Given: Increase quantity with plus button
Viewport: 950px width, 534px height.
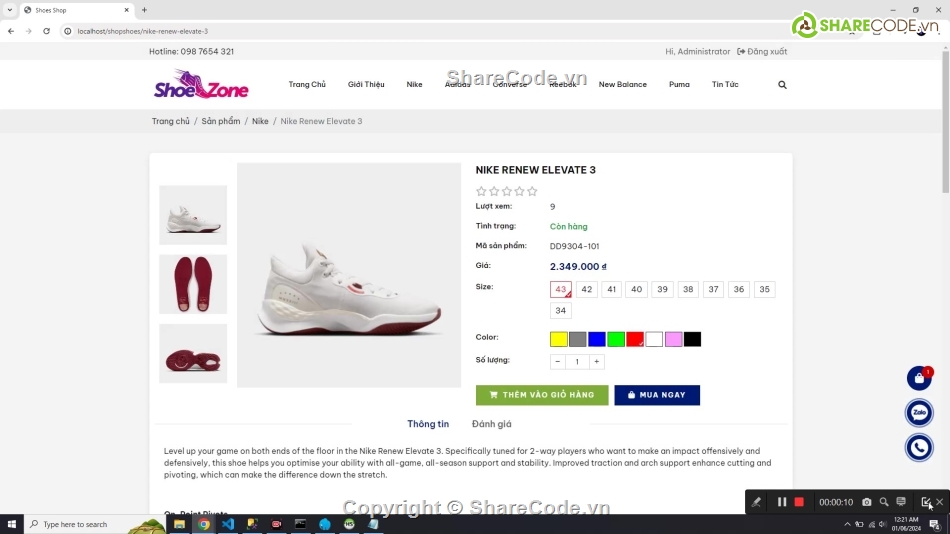Looking at the screenshot, I should (x=597, y=362).
